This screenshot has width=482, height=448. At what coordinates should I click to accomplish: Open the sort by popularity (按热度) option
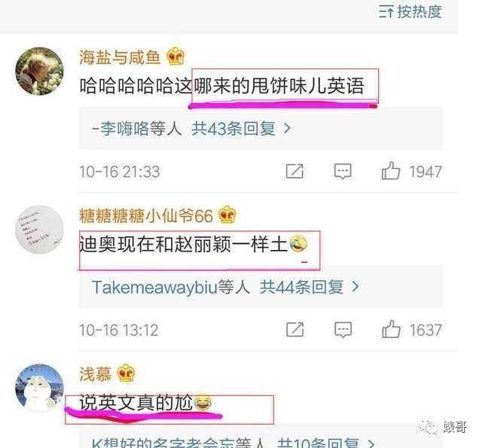pyautogui.click(x=410, y=12)
